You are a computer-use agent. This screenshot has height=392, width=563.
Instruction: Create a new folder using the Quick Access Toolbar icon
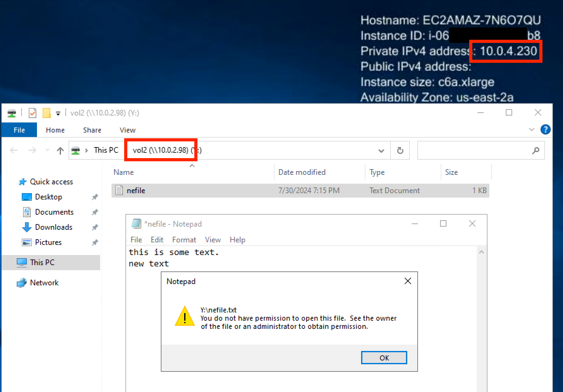tap(46, 113)
